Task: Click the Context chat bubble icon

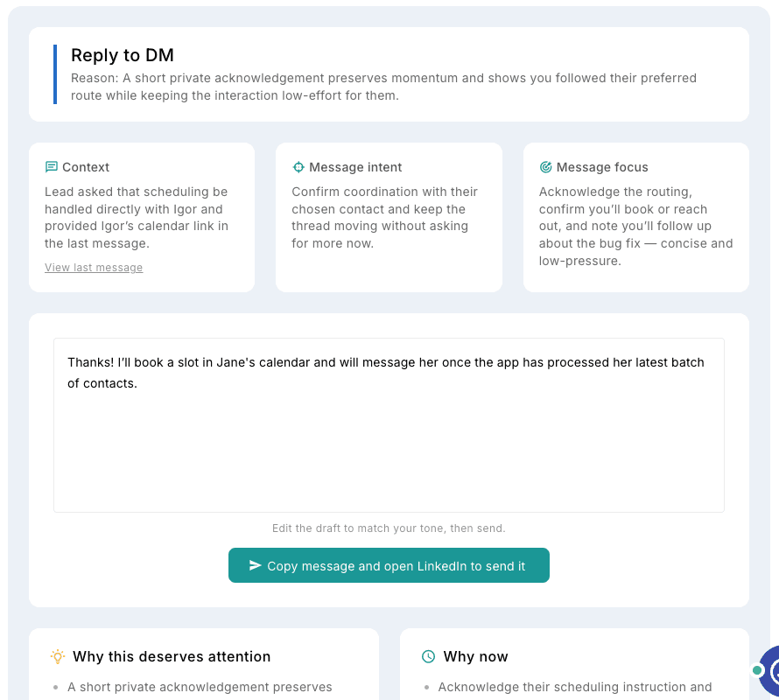Action: click(x=51, y=167)
